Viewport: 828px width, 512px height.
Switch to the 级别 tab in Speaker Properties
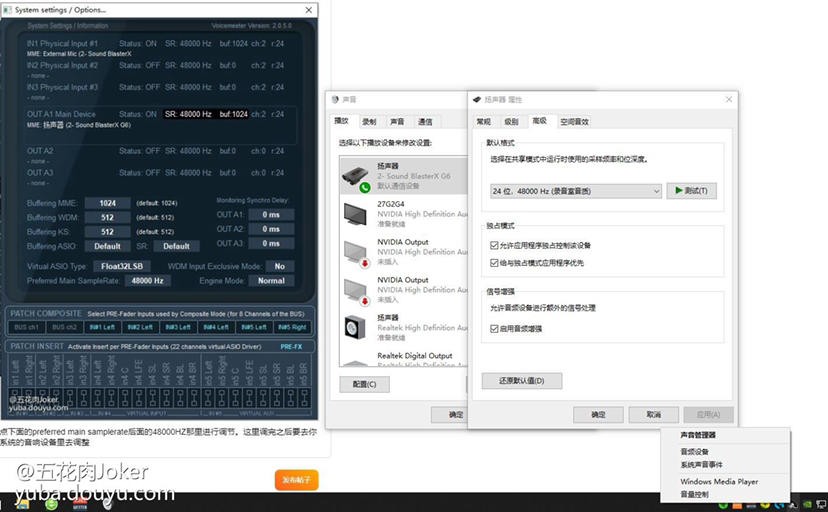(511, 121)
